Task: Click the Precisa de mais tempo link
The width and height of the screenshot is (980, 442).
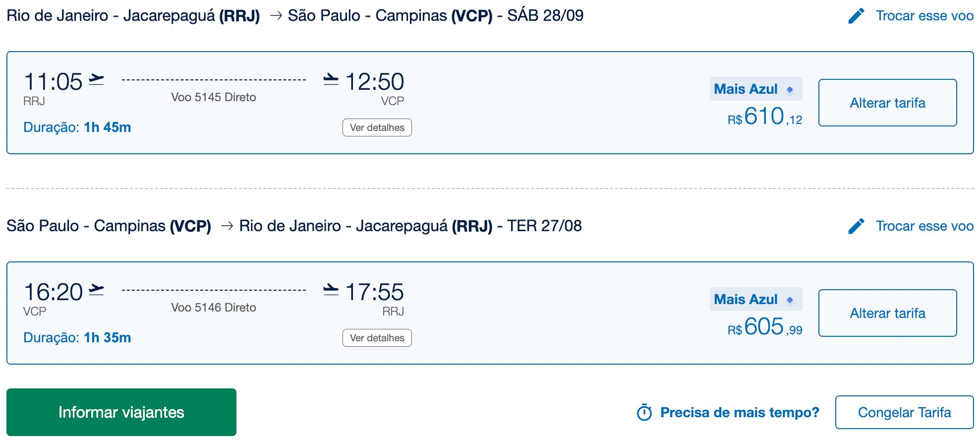Action: click(x=740, y=412)
